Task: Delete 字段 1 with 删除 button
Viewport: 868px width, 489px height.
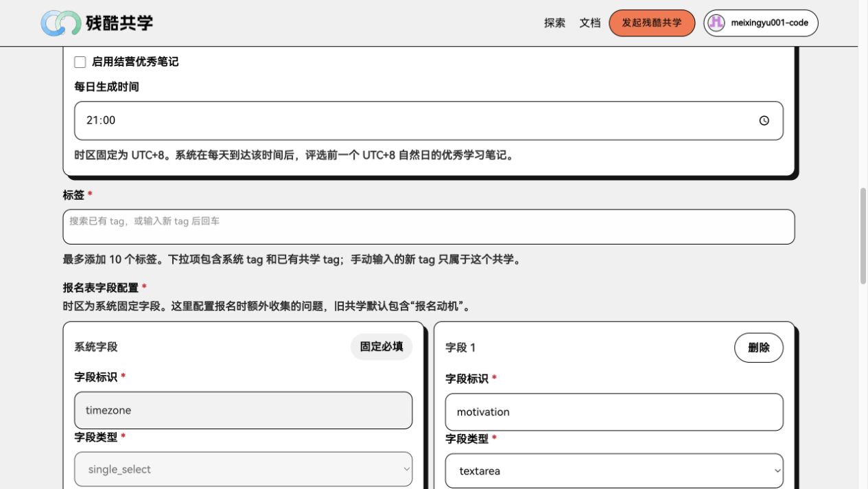Action: 759,348
